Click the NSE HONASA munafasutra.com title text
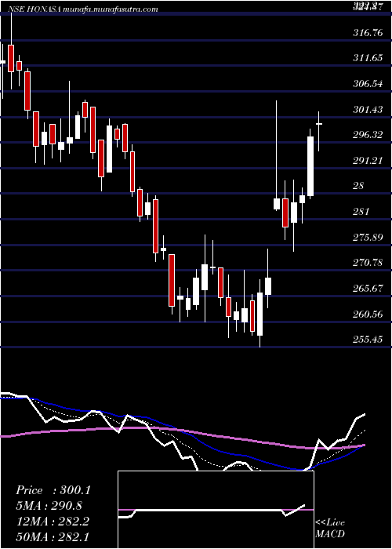The image size is (392, 549). [x=82, y=9]
